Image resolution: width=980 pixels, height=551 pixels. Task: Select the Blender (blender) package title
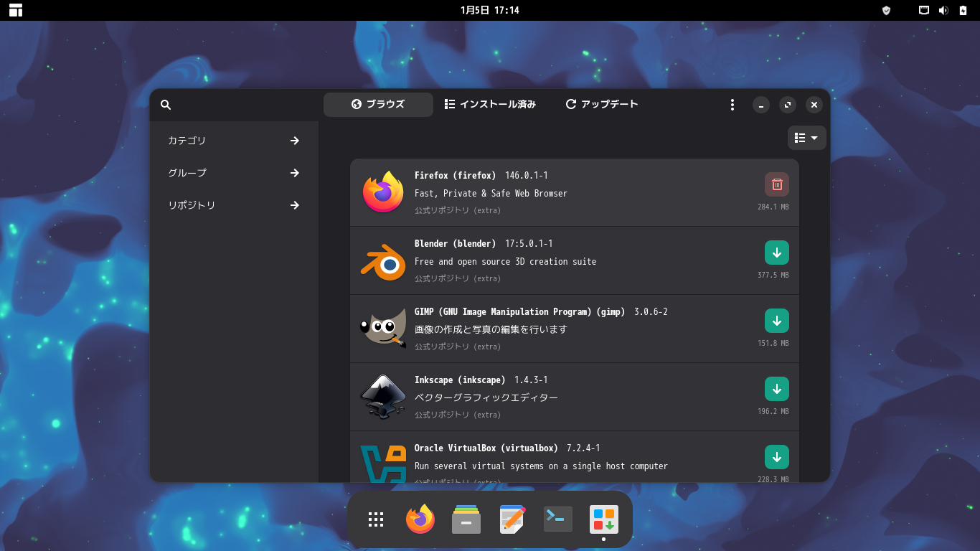pyautogui.click(x=455, y=244)
